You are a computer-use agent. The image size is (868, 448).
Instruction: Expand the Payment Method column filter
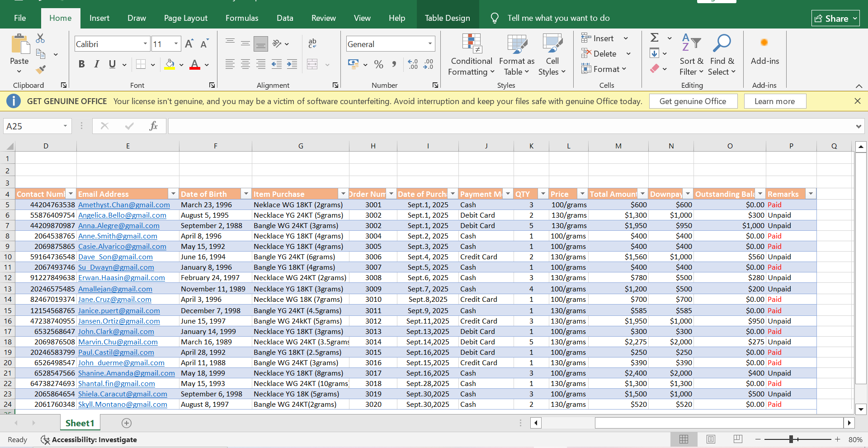(508, 194)
